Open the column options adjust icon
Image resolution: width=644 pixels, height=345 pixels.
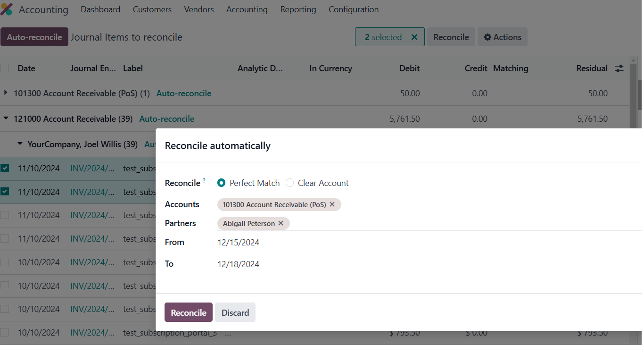[619, 68]
